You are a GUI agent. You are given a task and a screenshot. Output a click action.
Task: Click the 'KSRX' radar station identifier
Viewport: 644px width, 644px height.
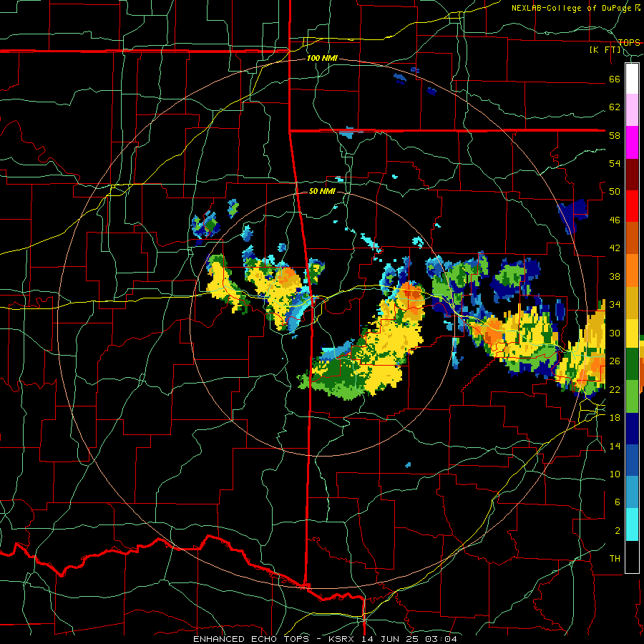point(343,639)
